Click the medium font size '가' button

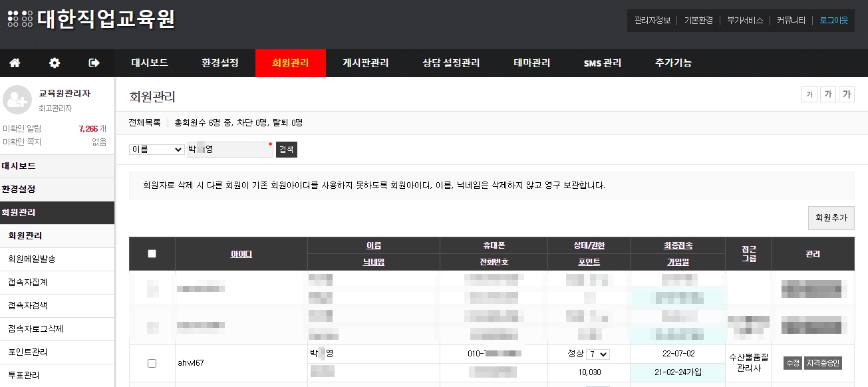click(x=827, y=94)
